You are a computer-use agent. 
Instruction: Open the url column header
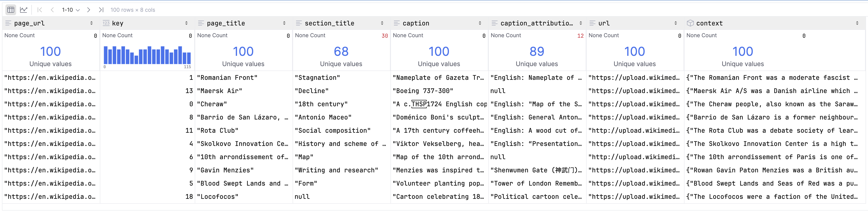[x=604, y=23]
